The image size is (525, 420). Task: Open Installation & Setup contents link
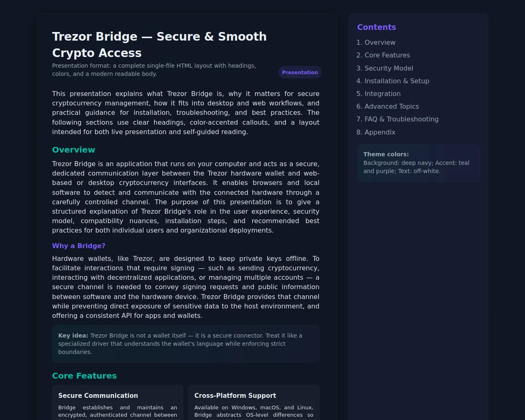(x=397, y=81)
